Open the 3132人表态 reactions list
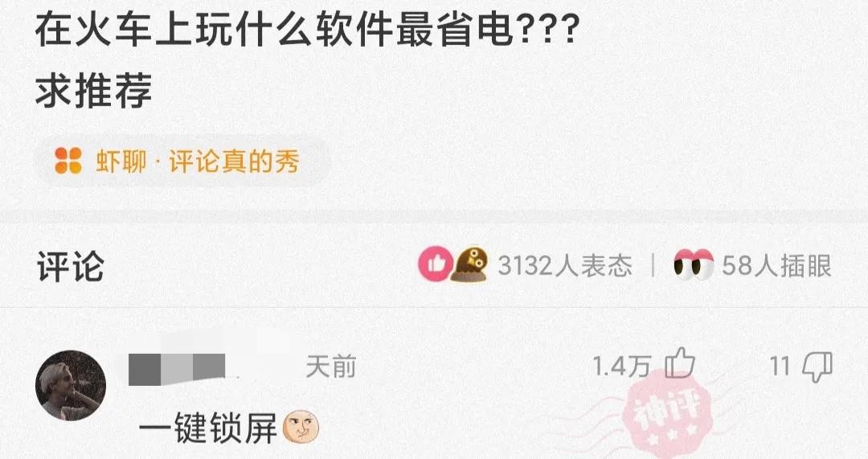Viewport: 868px width, 459px height. pyautogui.click(x=565, y=266)
